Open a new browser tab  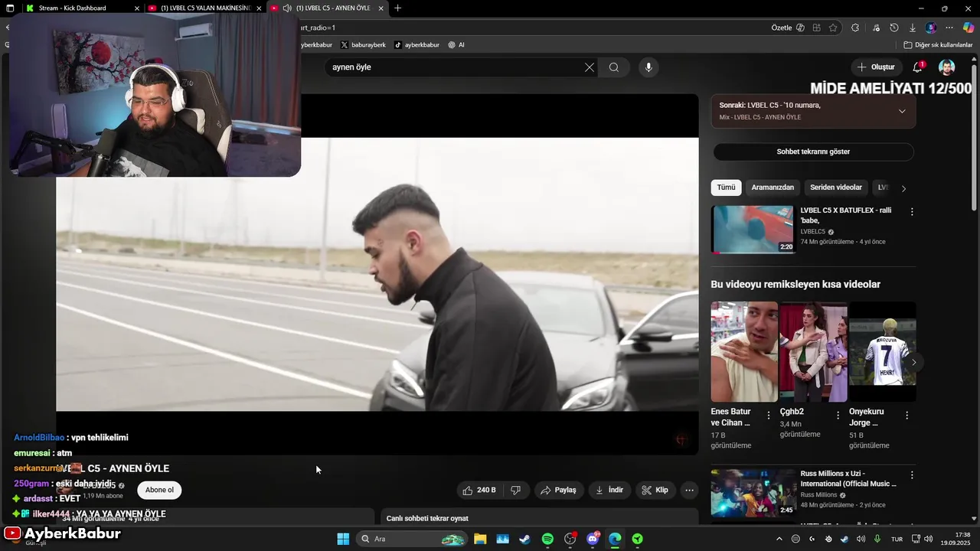(397, 8)
